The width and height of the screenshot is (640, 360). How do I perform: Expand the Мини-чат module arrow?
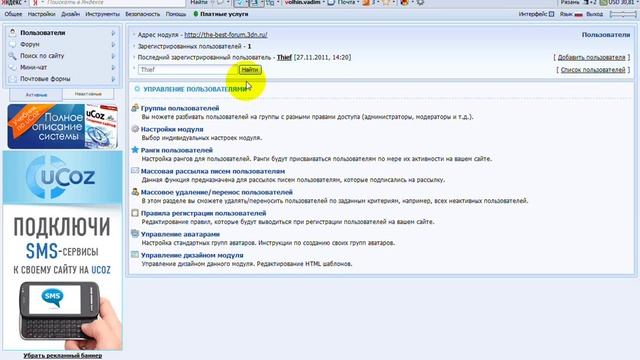point(113,67)
